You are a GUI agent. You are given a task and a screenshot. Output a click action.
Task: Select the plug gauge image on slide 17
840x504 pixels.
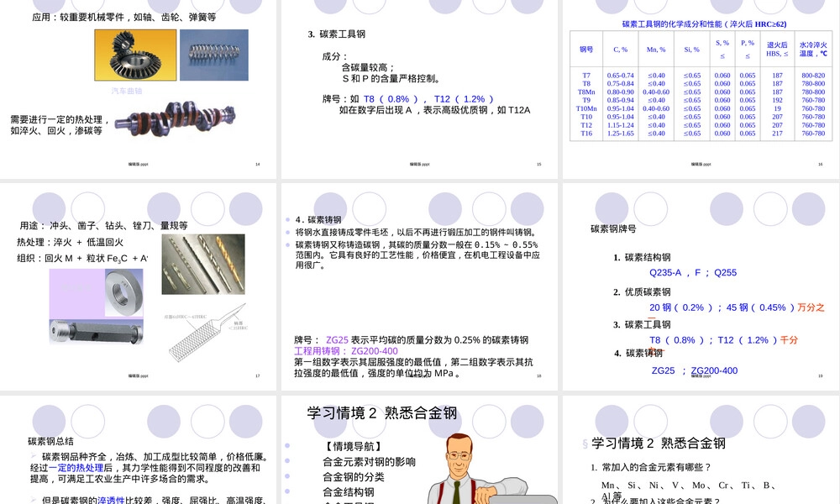click(97, 331)
